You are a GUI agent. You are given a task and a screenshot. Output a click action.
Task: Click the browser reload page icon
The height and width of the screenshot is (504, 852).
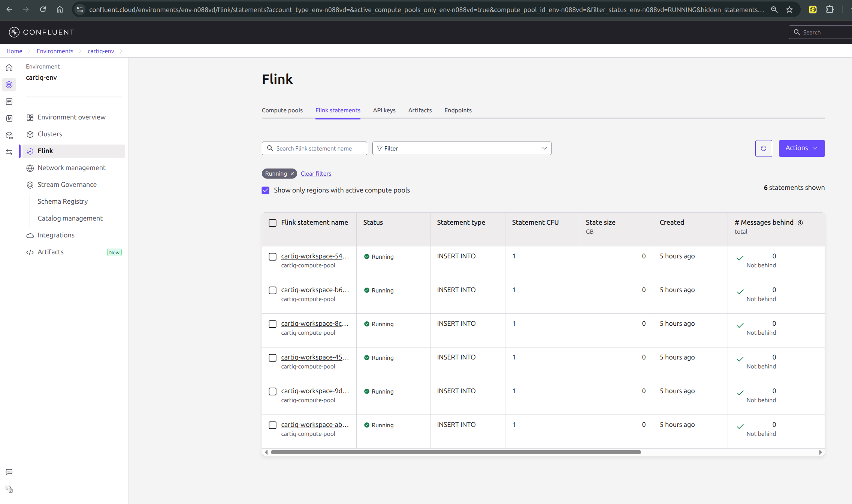43,10
